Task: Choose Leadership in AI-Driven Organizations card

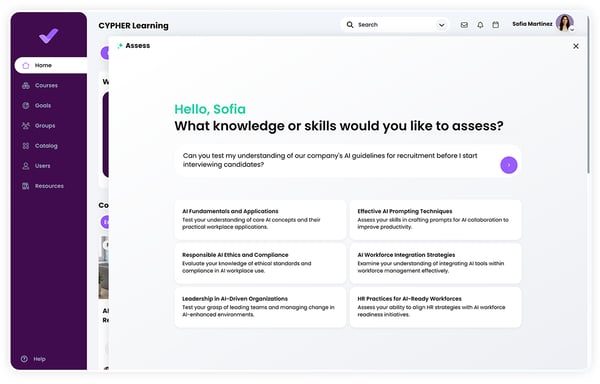Action: coord(260,307)
